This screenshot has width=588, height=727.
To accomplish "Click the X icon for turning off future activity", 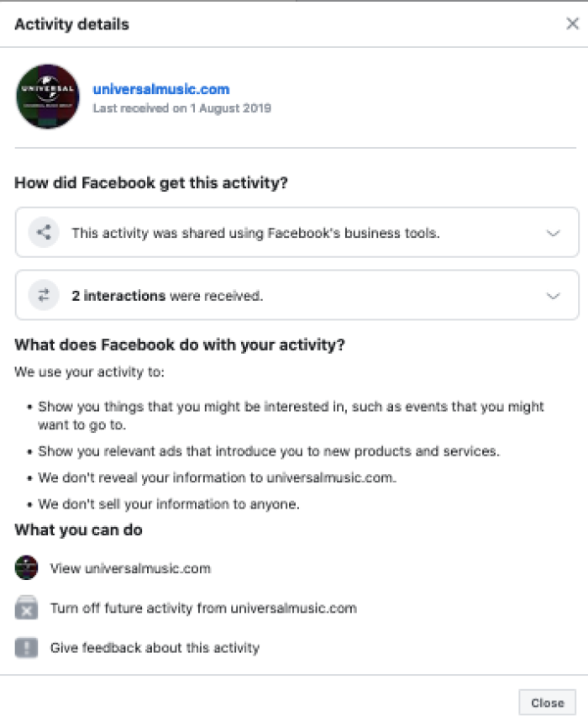I will coord(26,608).
